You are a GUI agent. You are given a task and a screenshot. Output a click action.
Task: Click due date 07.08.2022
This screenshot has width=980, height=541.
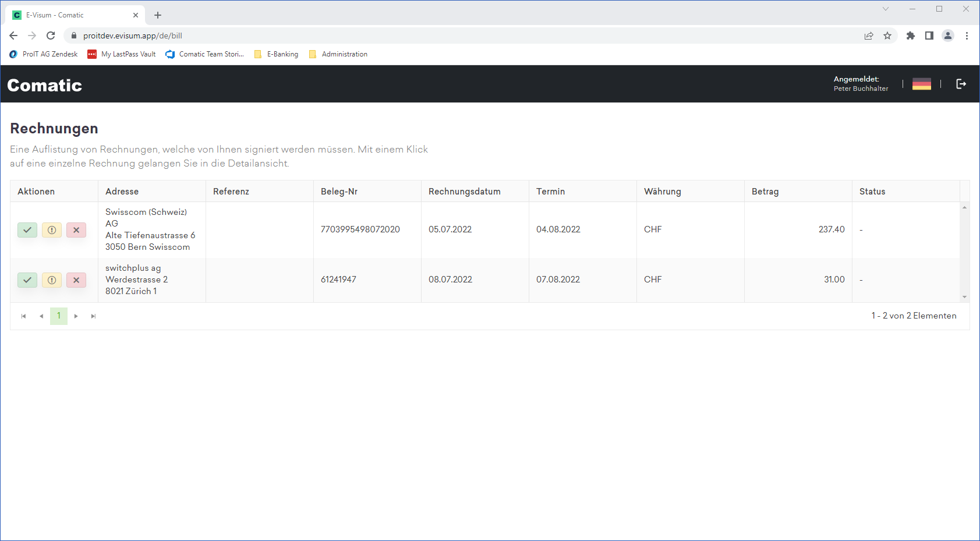[x=558, y=280]
